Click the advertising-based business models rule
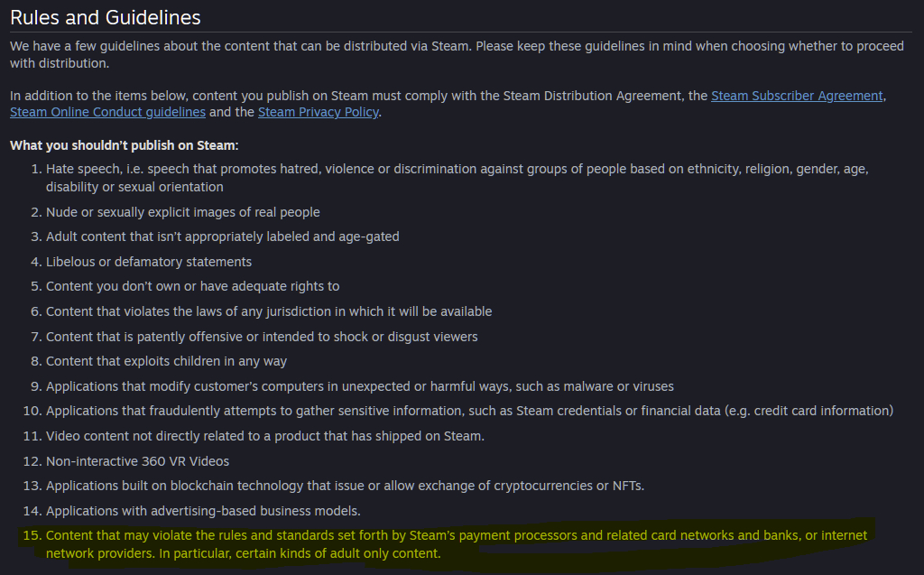 point(203,511)
